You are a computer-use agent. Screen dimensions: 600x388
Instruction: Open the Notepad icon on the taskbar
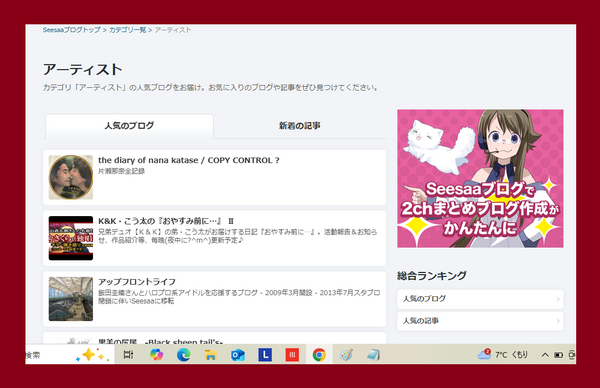point(373,355)
